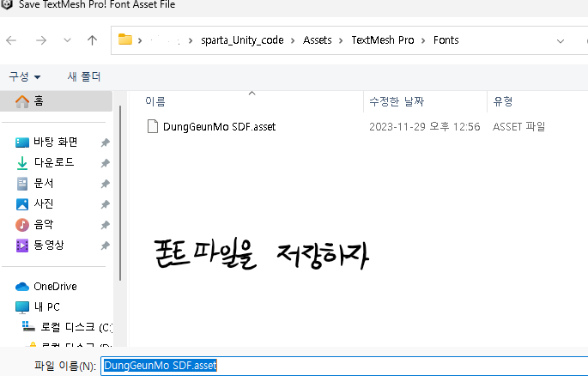This screenshot has width=588, height=376.
Task: Click pin icon next to 문서
Action: 106,184
